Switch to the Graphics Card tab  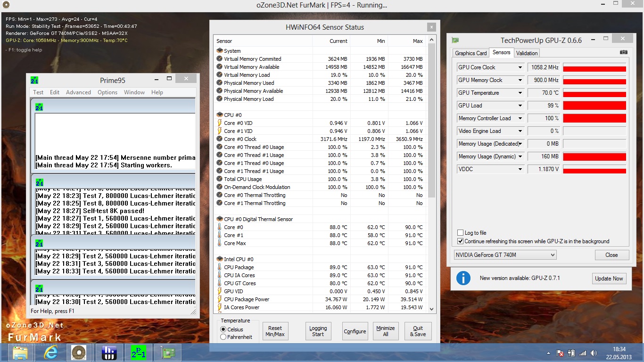(471, 53)
